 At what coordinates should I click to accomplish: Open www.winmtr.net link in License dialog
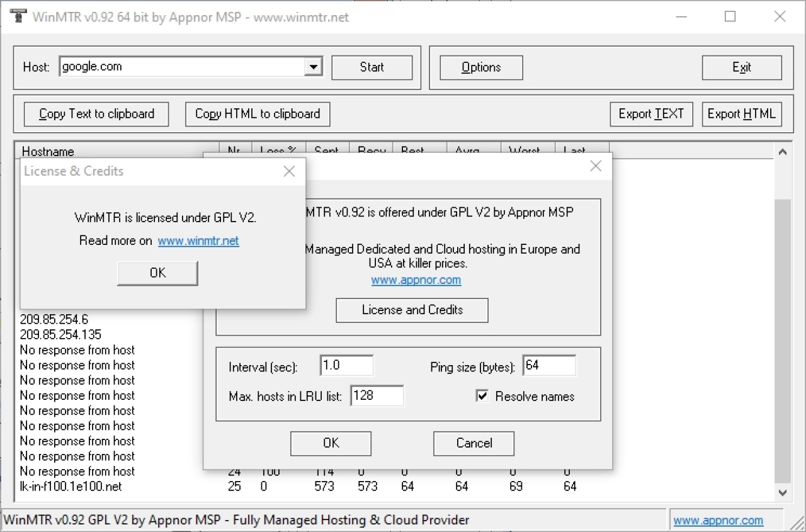pos(198,241)
